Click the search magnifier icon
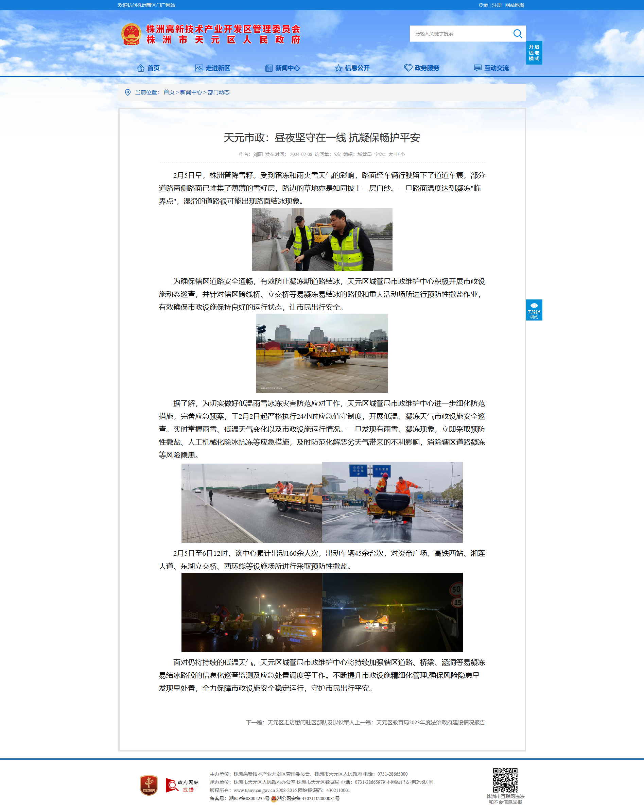This screenshot has width=644, height=812. coord(518,34)
